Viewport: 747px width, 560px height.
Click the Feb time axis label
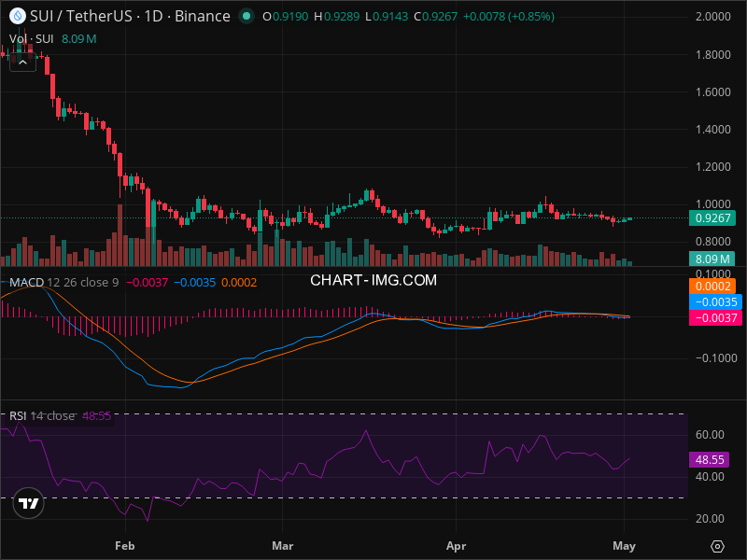coord(125,546)
